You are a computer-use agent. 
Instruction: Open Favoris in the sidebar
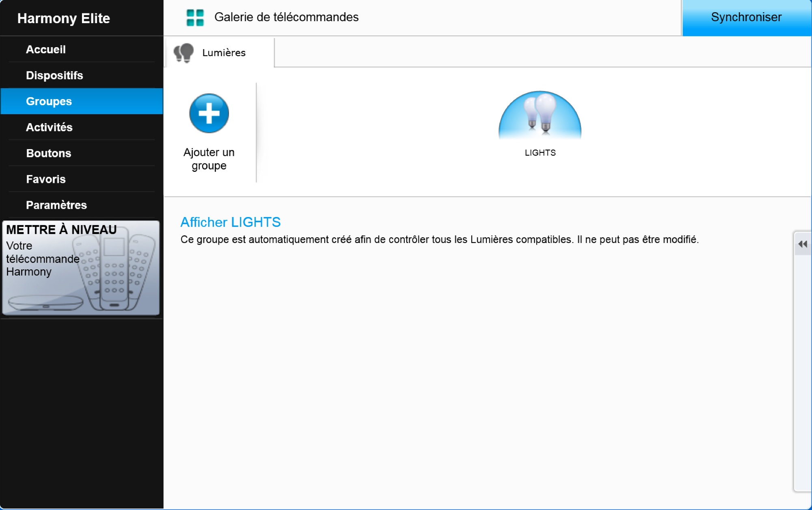pos(82,180)
